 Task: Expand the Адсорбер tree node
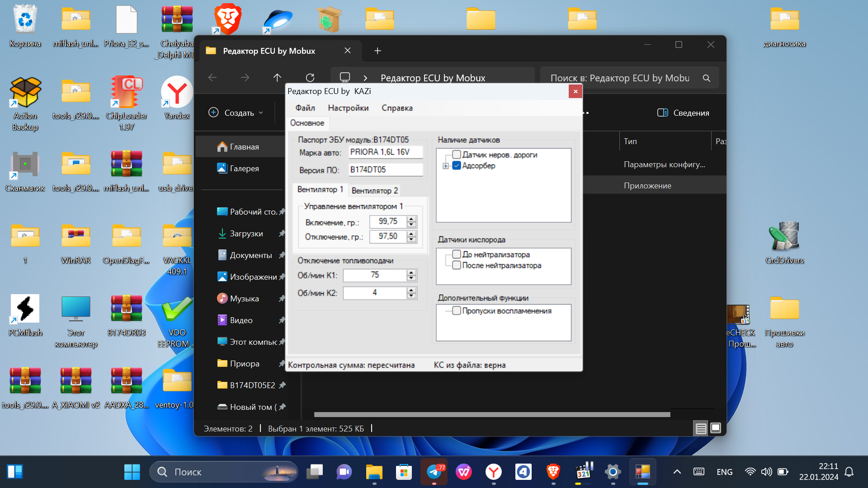click(446, 166)
